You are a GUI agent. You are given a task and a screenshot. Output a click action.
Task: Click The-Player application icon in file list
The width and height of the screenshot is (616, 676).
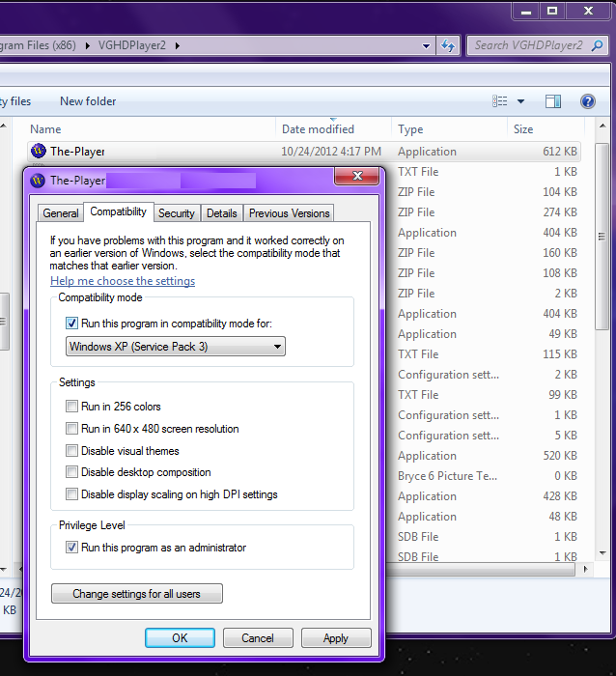coord(39,152)
